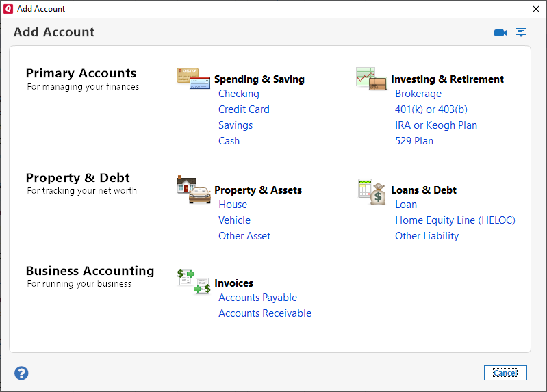Select Brokerage investing account

tap(418, 94)
